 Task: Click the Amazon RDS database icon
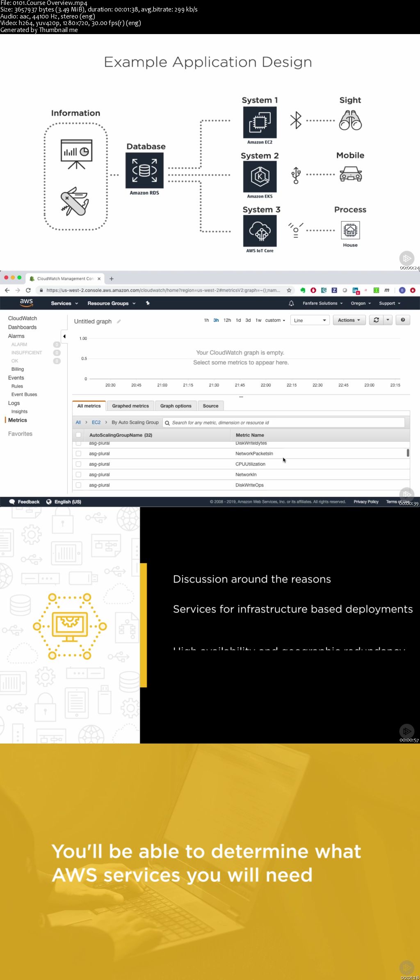[144, 170]
